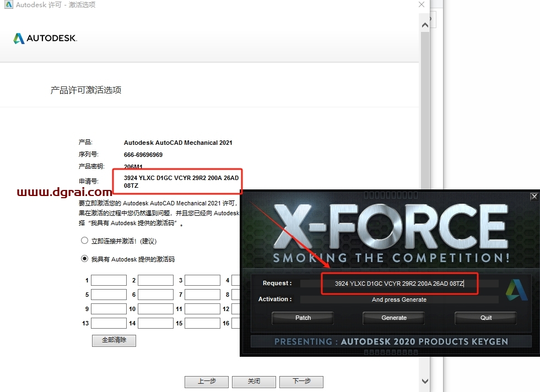This screenshot has width=540, height=392.
Task: Click product name Autodesk AutoCAD Mechanical 2021
Action: pyautogui.click(x=178, y=143)
